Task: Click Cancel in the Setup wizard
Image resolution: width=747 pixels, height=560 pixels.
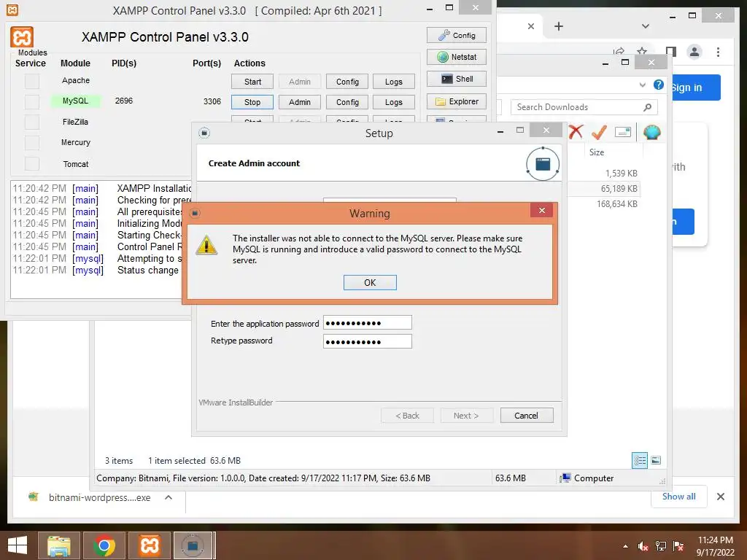Action: [x=527, y=415]
